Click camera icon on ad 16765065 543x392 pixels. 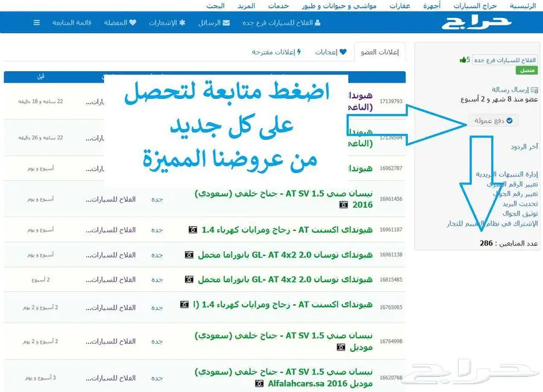[x=184, y=305]
